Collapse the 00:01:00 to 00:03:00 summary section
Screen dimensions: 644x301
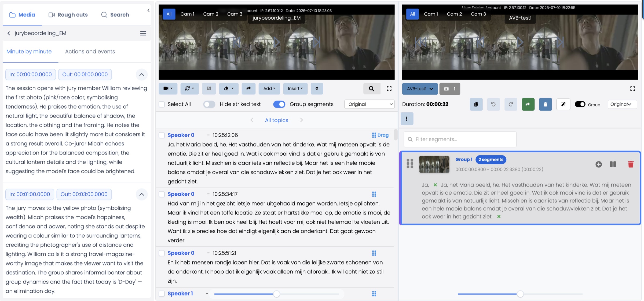[x=142, y=194]
